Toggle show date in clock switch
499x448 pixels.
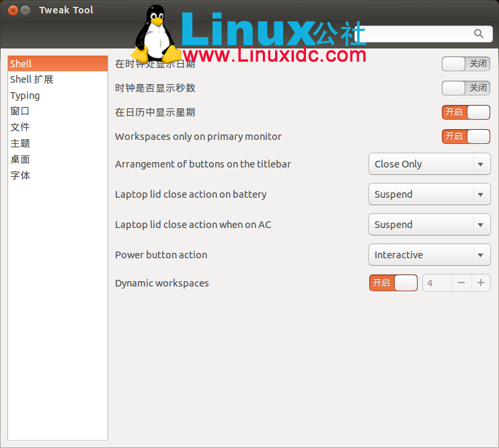click(466, 64)
